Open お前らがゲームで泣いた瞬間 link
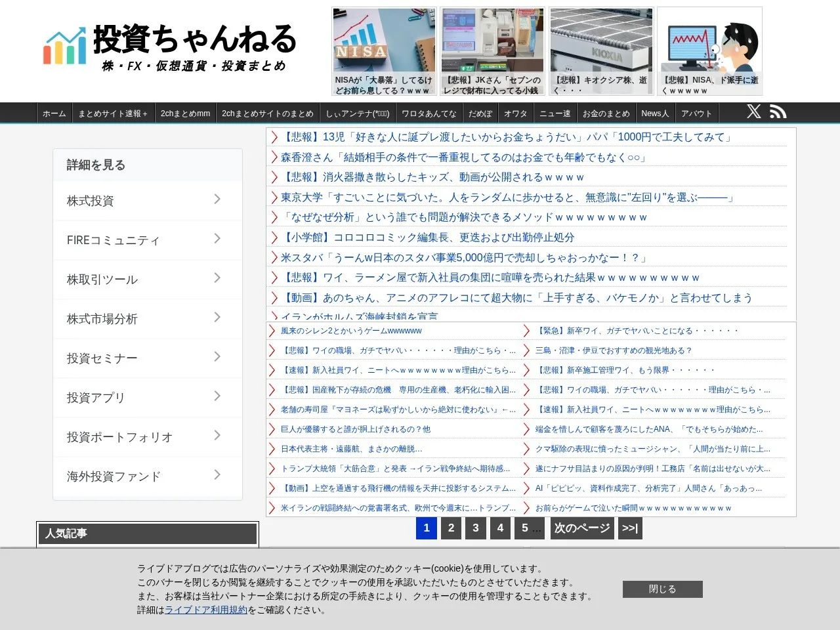 (x=633, y=508)
